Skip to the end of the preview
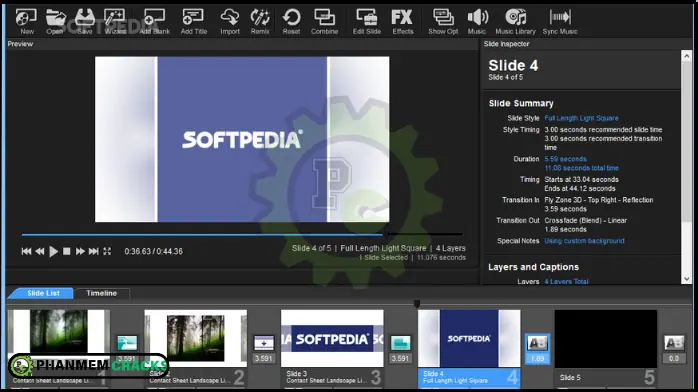Screen dimensions: 698x392 (93, 251)
